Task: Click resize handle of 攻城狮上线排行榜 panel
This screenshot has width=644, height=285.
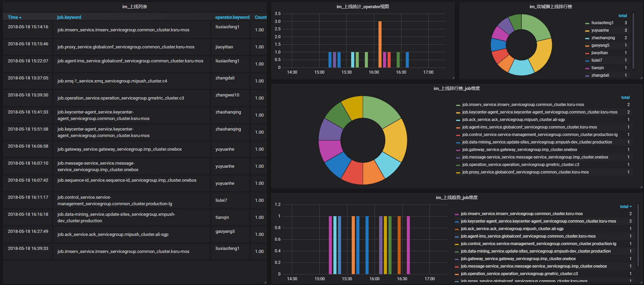Action: click(x=641, y=78)
